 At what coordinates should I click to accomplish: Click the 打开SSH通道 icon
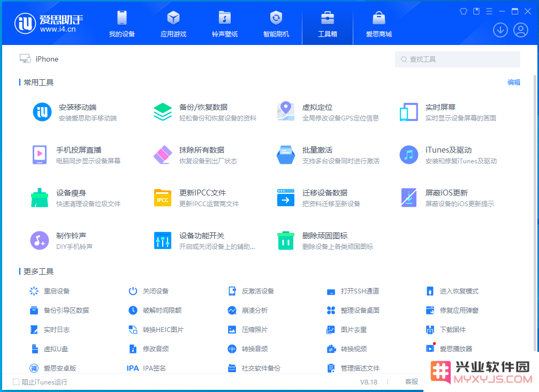tap(331, 292)
